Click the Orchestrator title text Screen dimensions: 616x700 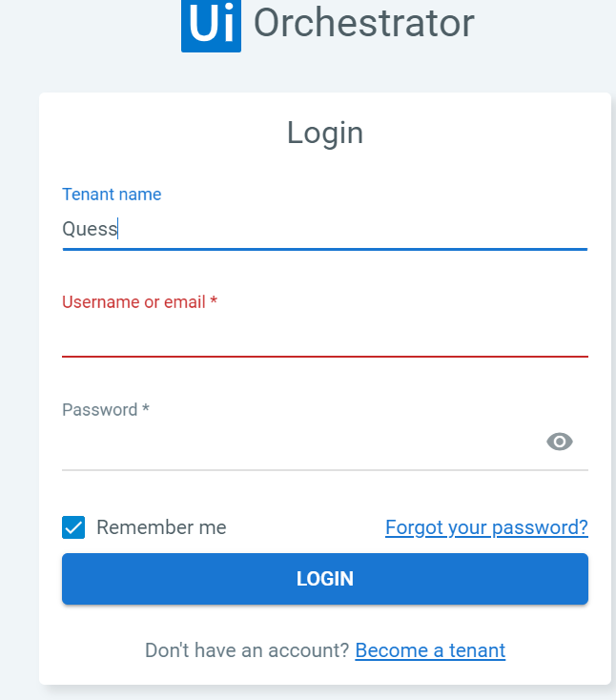tap(364, 24)
